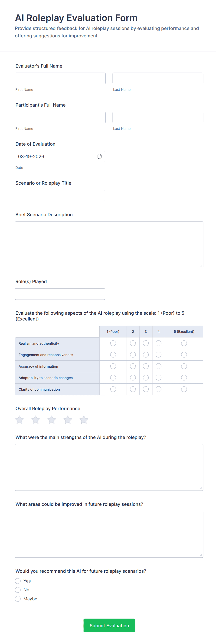Rate Engagement and responsiveness as 1 (Poor)
This screenshot has width=216, height=644.
click(x=113, y=354)
